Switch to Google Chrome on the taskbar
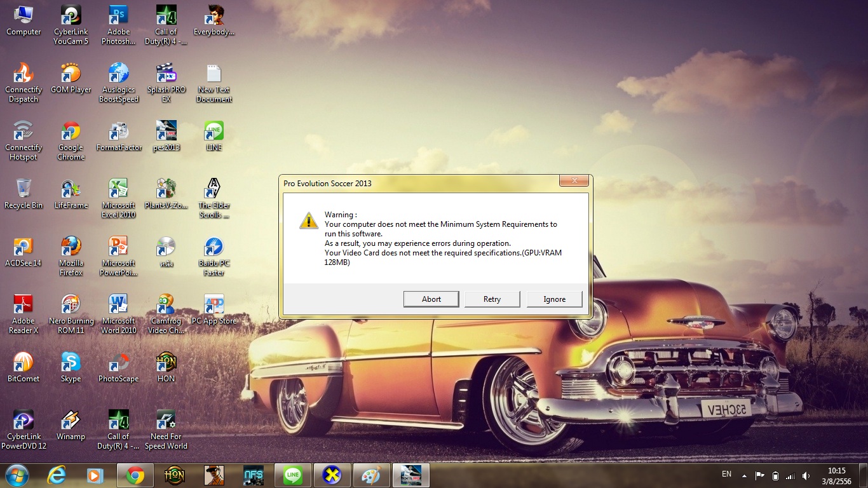 (x=135, y=475)
